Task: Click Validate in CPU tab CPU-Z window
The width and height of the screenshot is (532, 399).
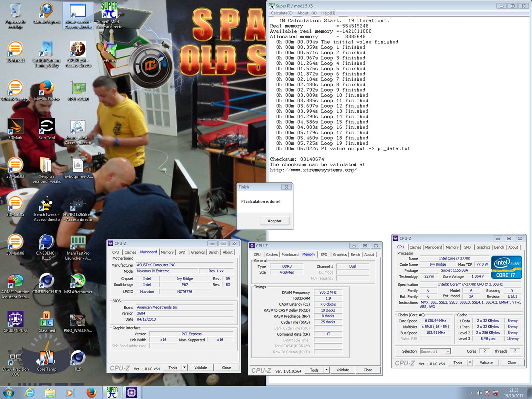Action: point(486,363)
